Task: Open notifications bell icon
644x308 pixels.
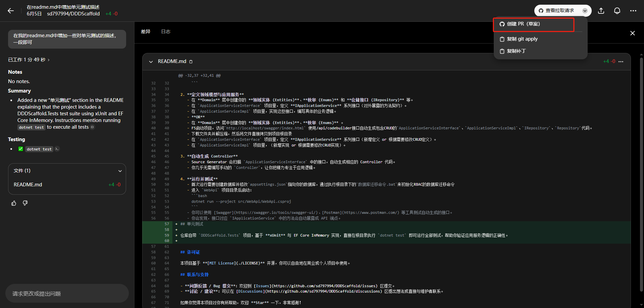Action: (x=617, y=11)
